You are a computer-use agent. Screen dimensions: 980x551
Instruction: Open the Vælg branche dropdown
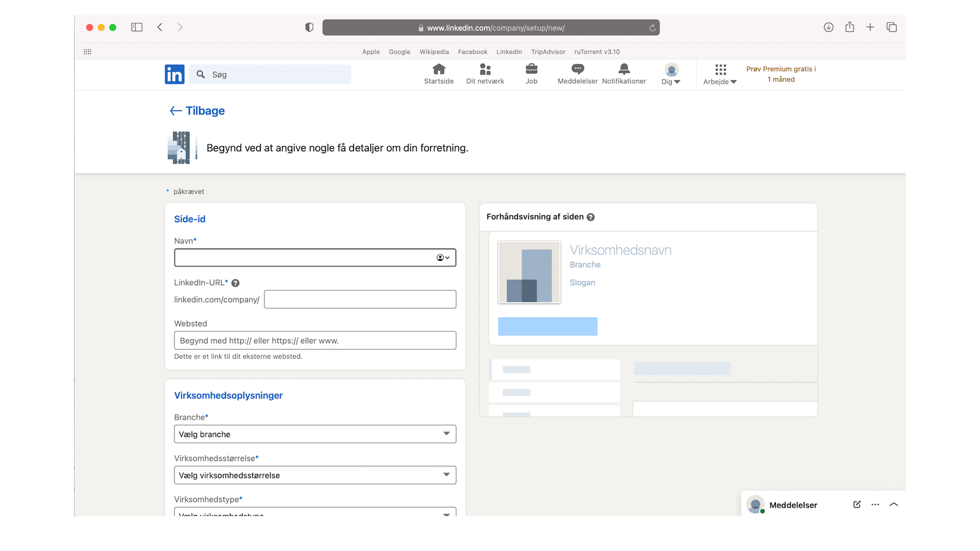315,433
